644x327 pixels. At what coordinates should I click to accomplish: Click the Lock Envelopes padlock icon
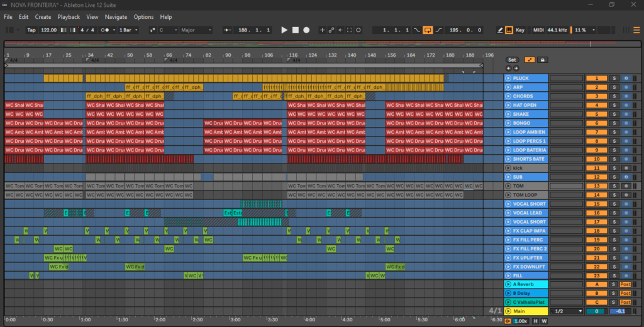pyautogui.click(x=541, y=60)
